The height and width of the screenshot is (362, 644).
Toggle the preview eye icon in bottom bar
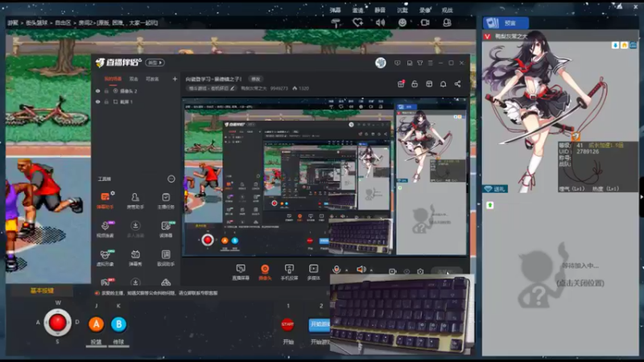407,271
